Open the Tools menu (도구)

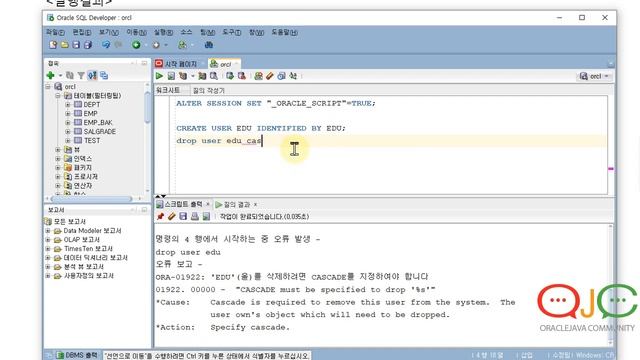[x=231, y=32]
